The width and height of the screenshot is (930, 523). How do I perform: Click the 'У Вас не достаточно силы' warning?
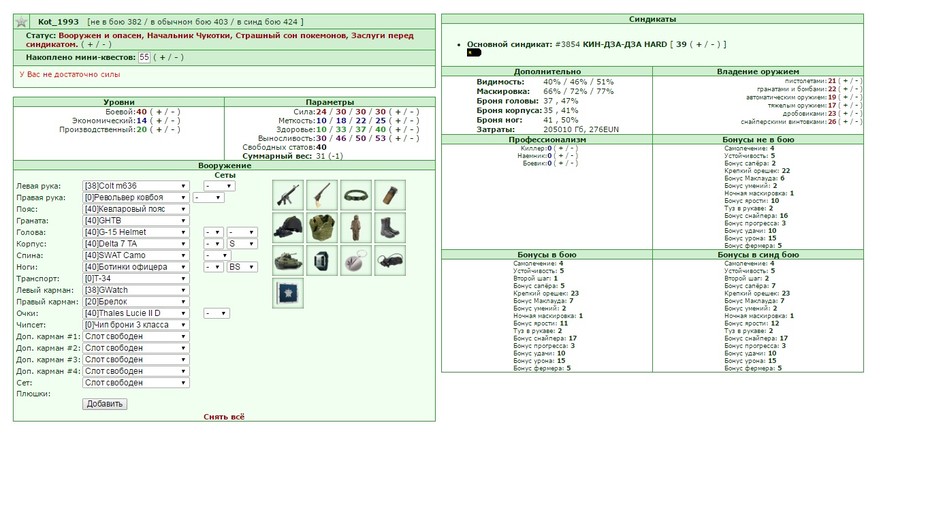[x=70, y=74]
